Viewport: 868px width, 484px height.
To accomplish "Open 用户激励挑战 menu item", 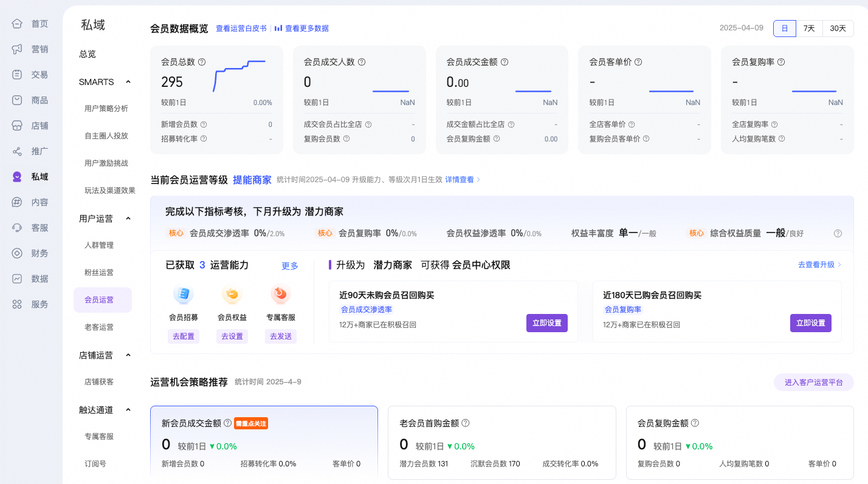I will pos(106,163).
